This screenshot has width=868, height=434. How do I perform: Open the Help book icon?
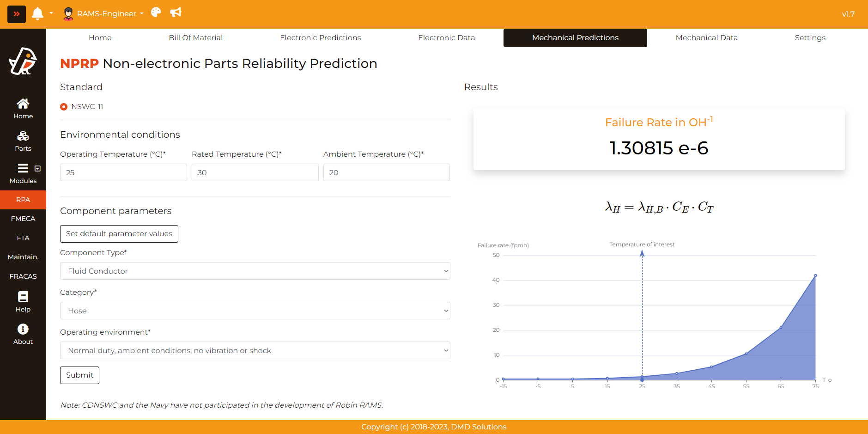click(x=23, y=302)
